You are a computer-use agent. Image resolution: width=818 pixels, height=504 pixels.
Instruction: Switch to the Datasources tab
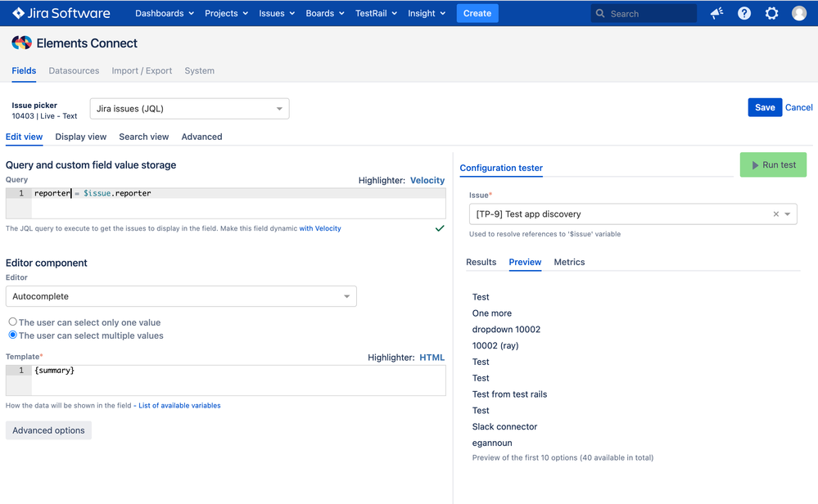(x=74, y=71)
